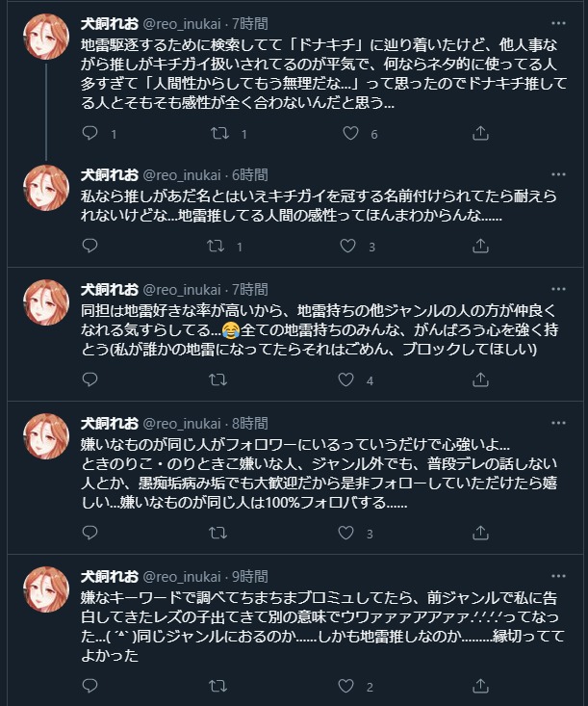Click the @reo_inukai handle on the 8時間 tweet
The width and height of the screenshot is (588, 706).
(x=182, y=423)
